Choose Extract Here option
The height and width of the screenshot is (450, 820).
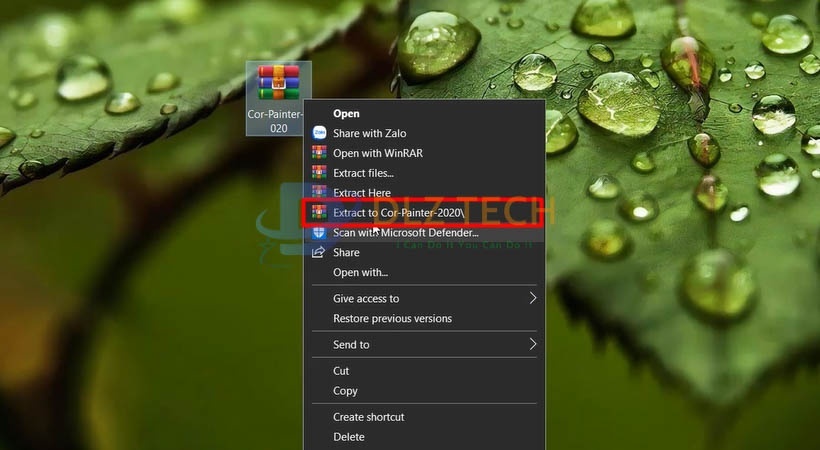click(424, 193)
